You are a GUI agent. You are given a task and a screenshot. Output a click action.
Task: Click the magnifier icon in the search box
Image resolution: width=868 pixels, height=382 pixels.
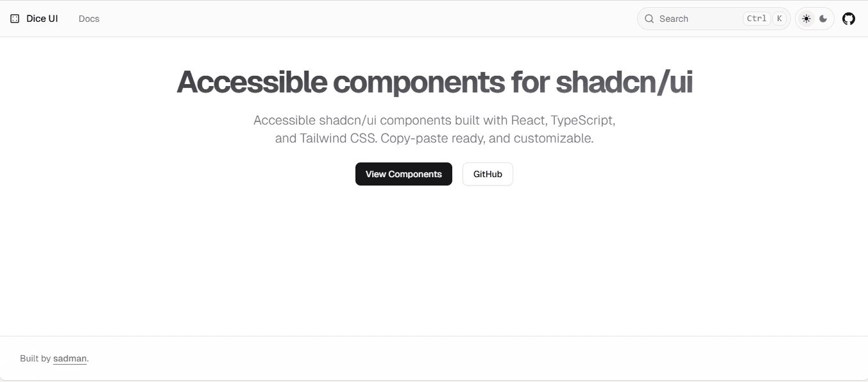click(649, 19)
